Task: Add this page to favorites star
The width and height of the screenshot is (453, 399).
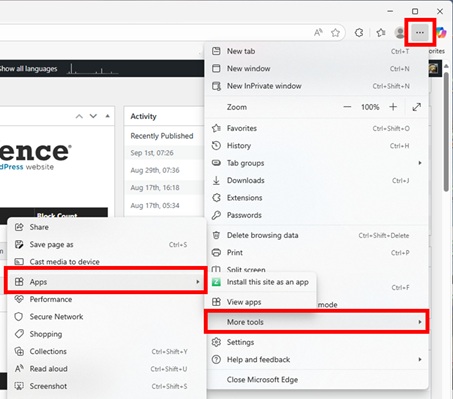Action: [x=335, y=32]
